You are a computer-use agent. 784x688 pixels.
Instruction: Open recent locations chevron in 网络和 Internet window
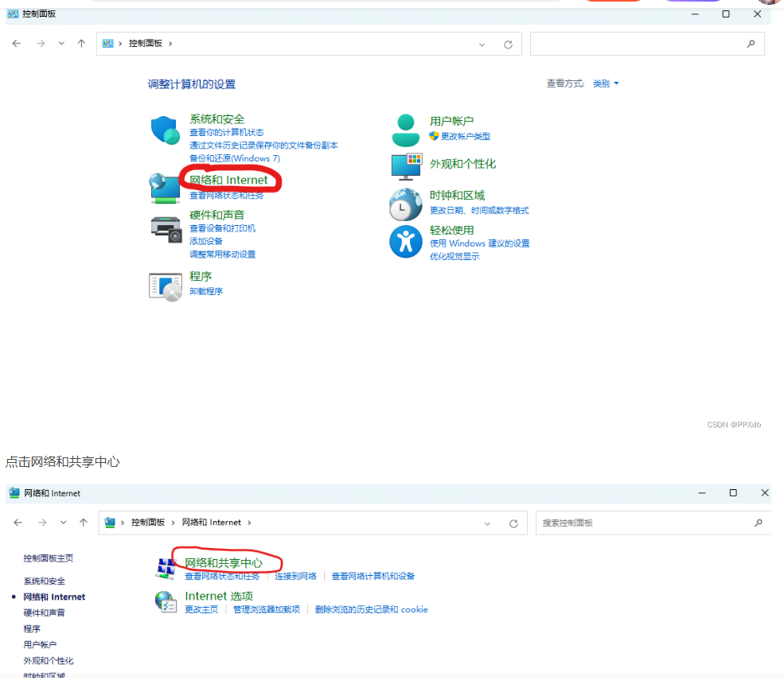[64, 523]
